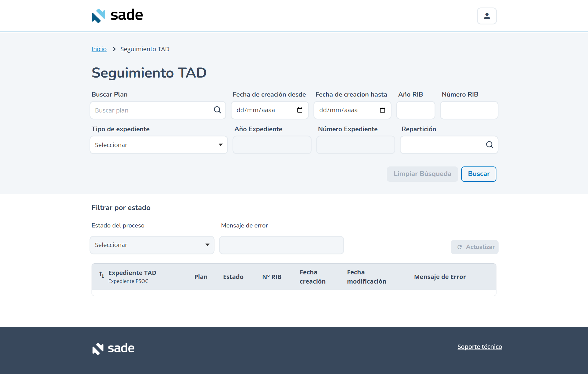Click the breadcrumb chevron separator

point(114,49)
